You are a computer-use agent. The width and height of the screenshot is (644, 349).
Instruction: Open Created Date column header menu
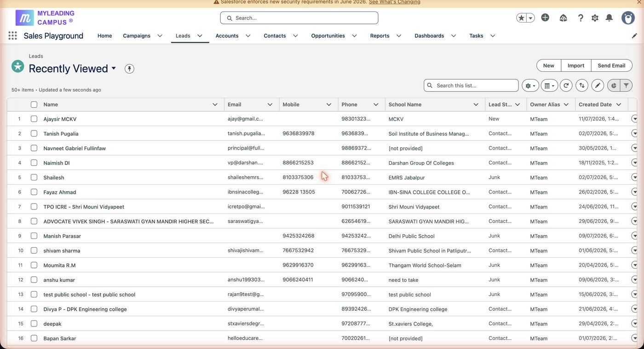click(619, 105)
